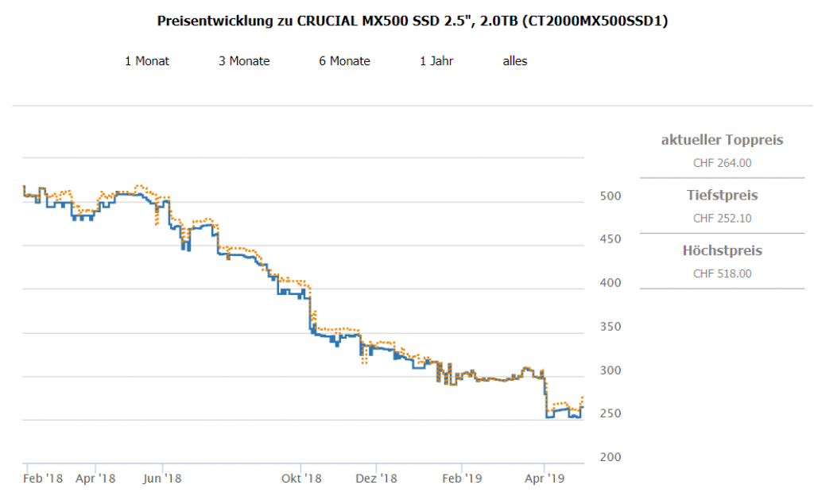The width and height of the screenshot is (814, 504).
Task: Click the aktueller Toppreis heading
Action: [x=722, y=140]
